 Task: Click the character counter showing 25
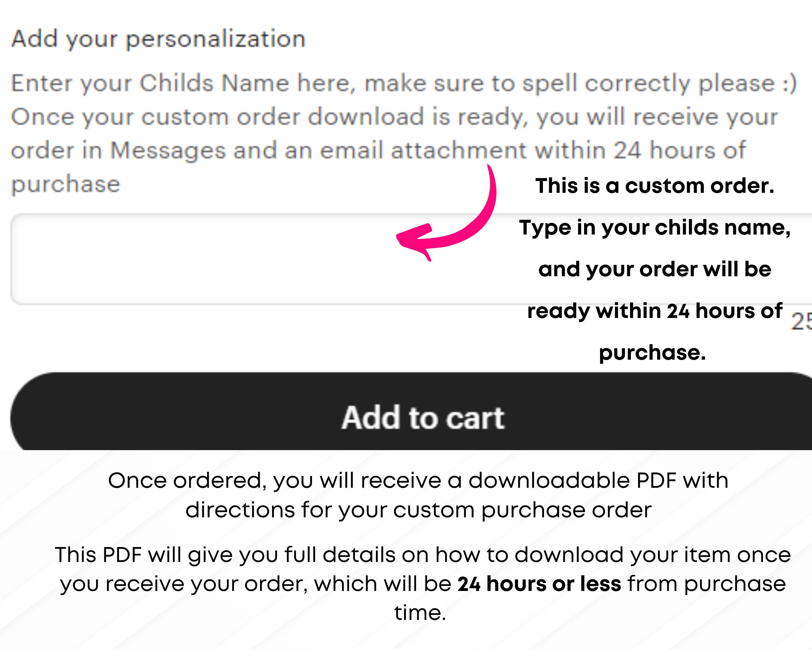pos(801,322)
